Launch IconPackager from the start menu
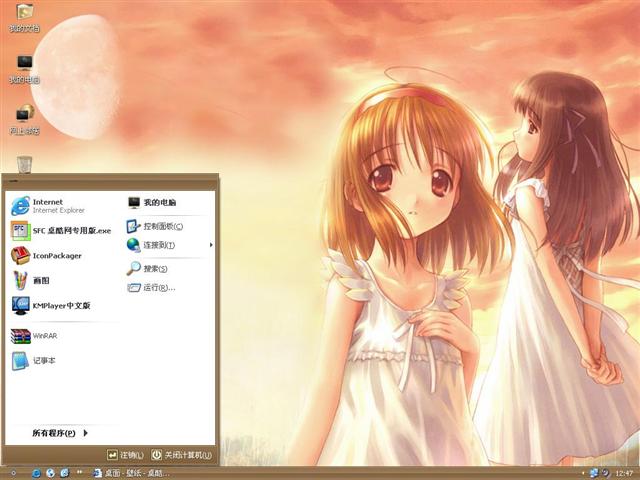Viewport: 640px width, 480px height. point(63,256)
